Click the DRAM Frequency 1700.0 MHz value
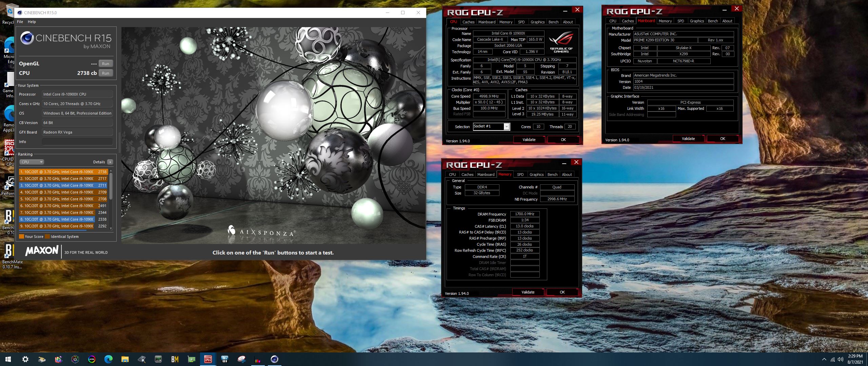This screenshot has width=868, height=366. tap(525, 214)
